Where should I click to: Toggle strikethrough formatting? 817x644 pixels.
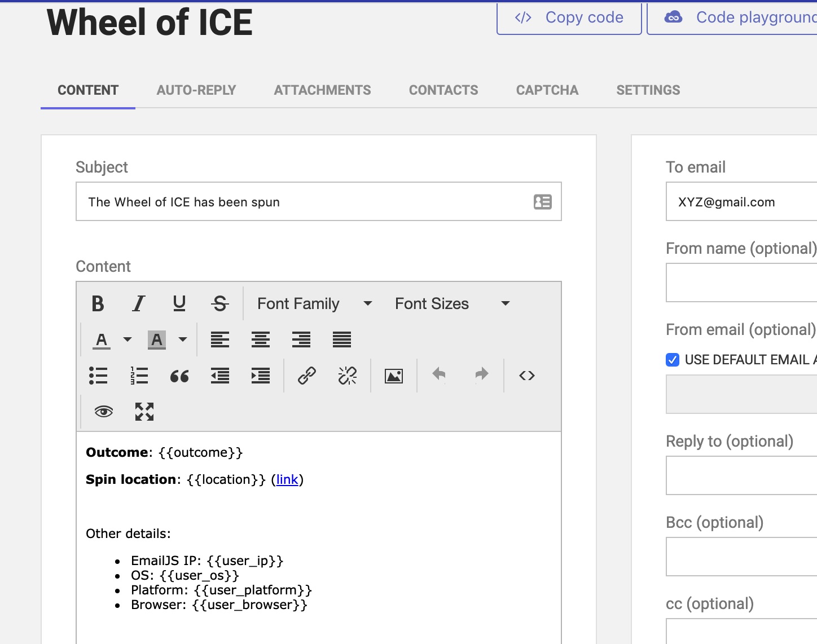pyautogui.click(x=219, y=303)
